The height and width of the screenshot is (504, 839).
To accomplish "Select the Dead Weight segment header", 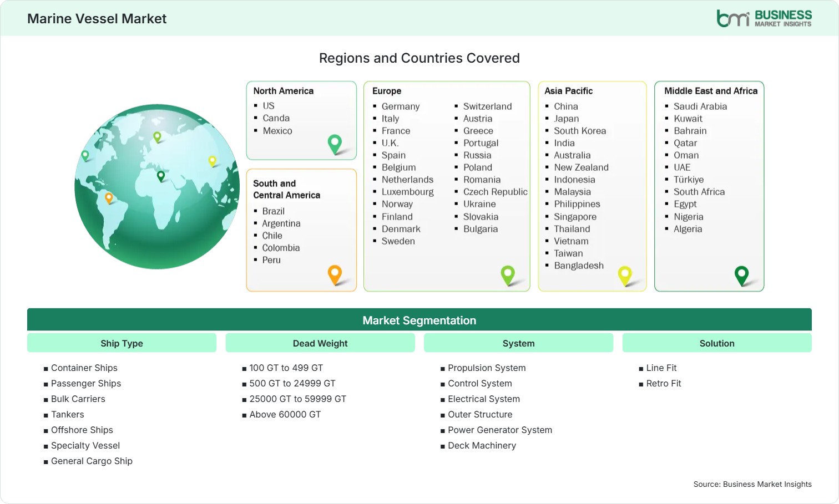I will (320, 343).
